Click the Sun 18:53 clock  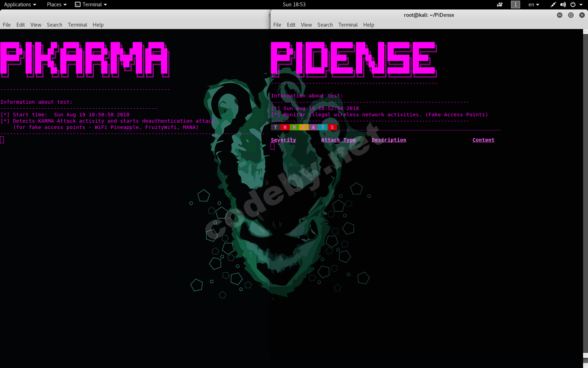tap(294, 5)
